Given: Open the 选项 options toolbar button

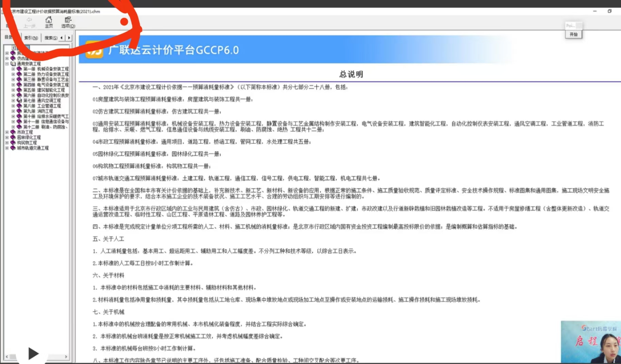Looking at the screenshot, I should coord(68,22).
